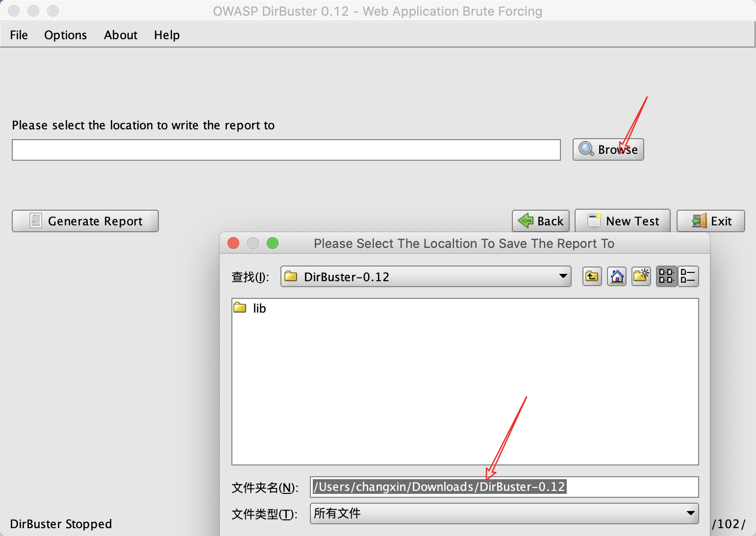Create a new folder with the new folder icon
Screen dimensions: 756x536
(641, 276)
